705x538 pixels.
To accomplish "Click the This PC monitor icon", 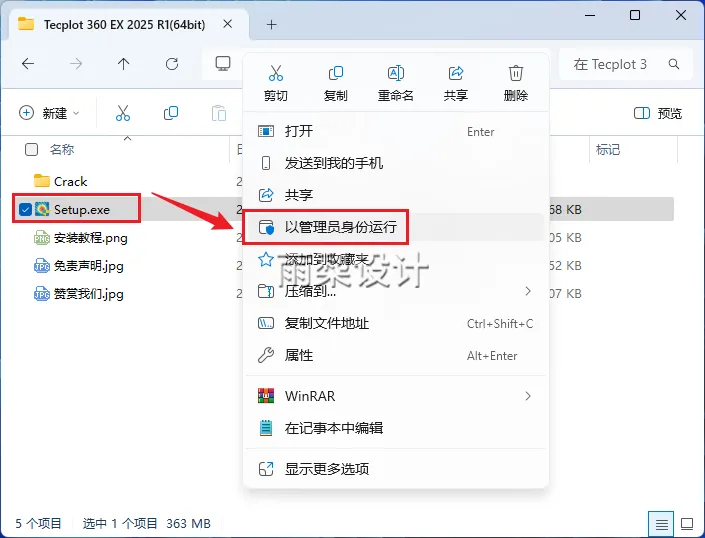I will (223, 64).
